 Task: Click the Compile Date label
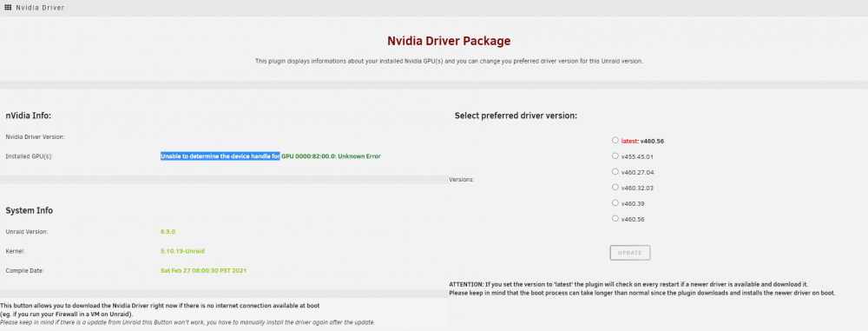pos(24,270)
